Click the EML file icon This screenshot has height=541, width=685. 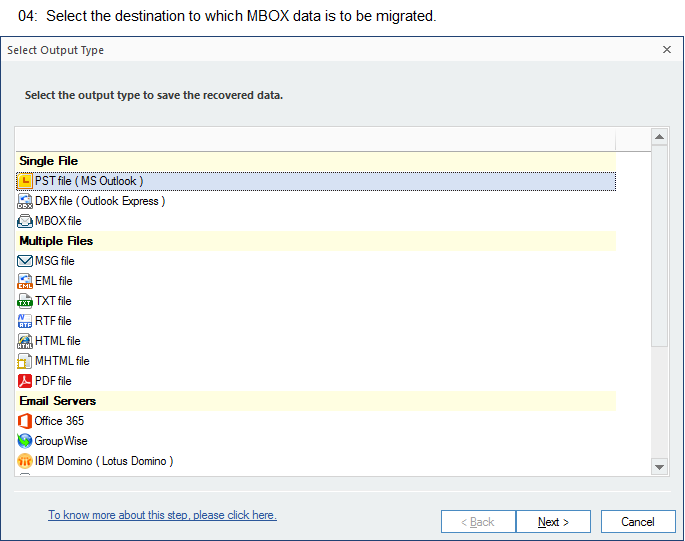pos(25,281)
